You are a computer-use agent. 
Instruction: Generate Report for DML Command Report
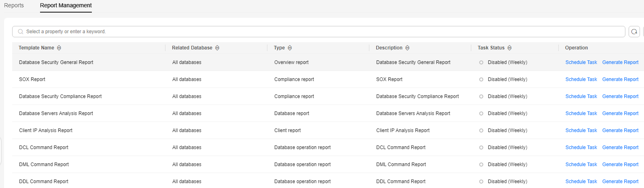click(620, 164)
